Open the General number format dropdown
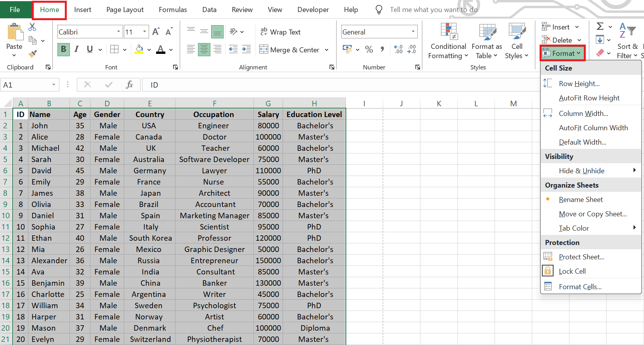The height and width of the screenshot is (345, 644). (413, 32)
